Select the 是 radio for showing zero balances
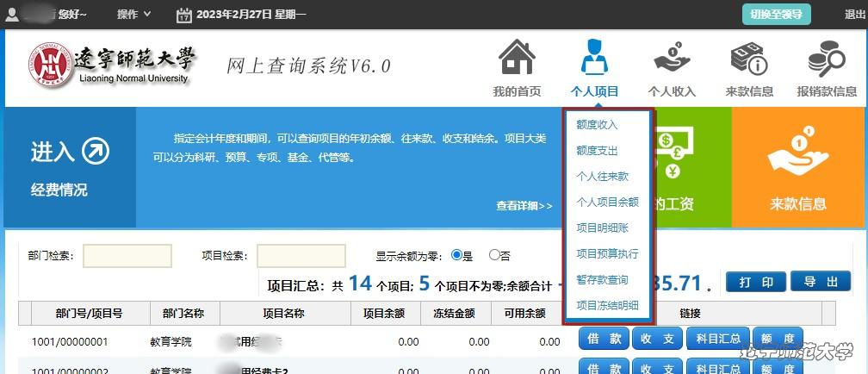Screen dimensions: 868x374 tap(456, 255)
